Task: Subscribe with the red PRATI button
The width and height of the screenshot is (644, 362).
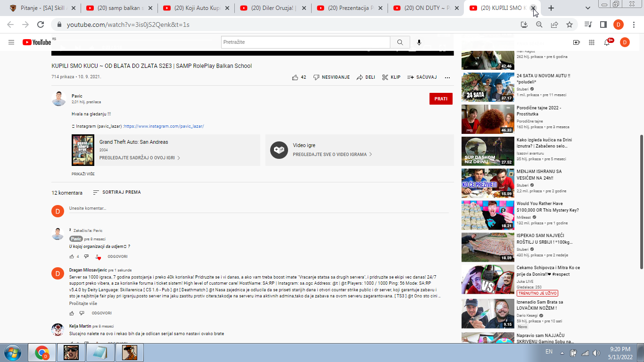Action: coord(441,99)
